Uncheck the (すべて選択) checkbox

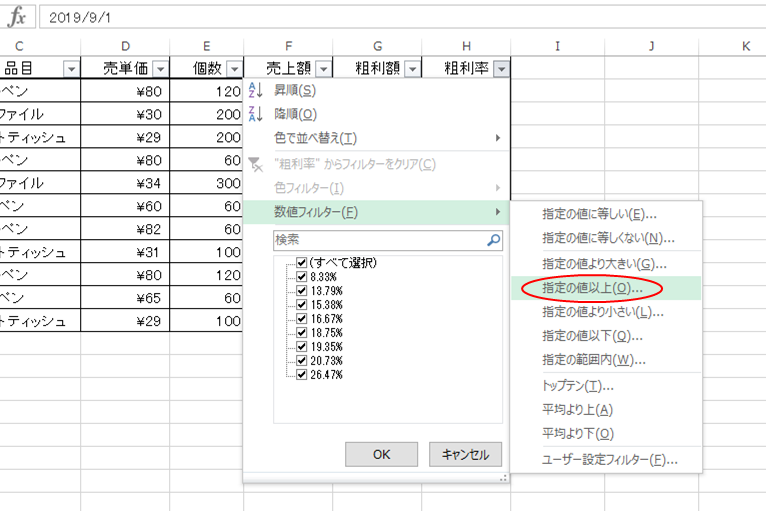coord(302,263)
